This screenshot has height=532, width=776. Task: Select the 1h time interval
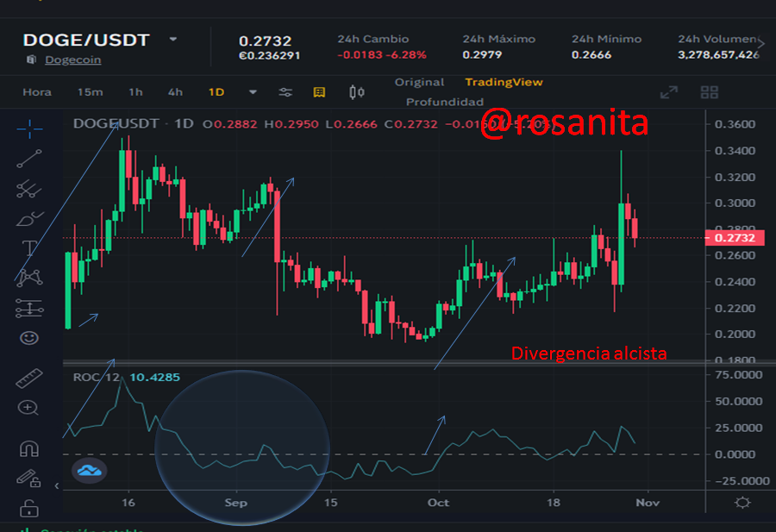(x=135, y=92)
